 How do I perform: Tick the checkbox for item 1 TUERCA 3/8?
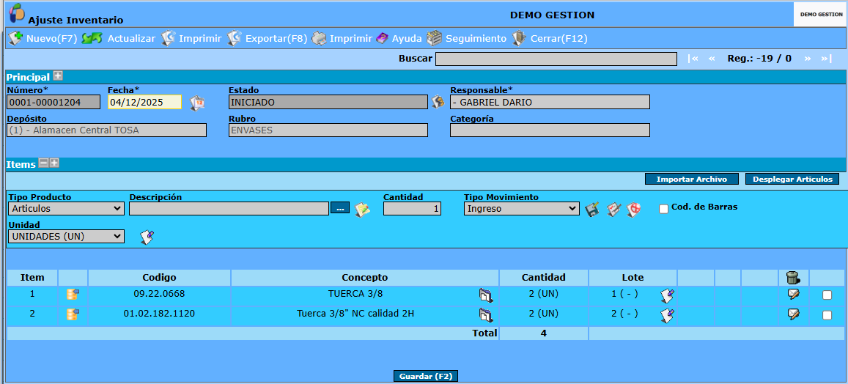pos(827,295)
